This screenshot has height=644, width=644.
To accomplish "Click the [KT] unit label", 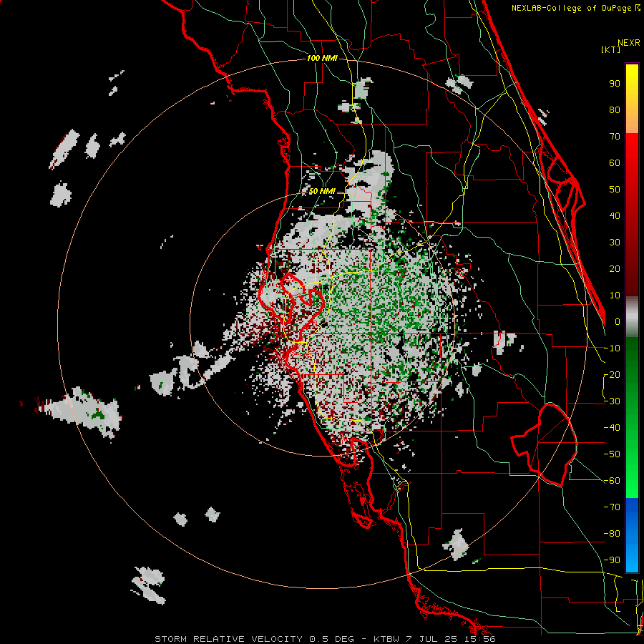I will point(611,49).
